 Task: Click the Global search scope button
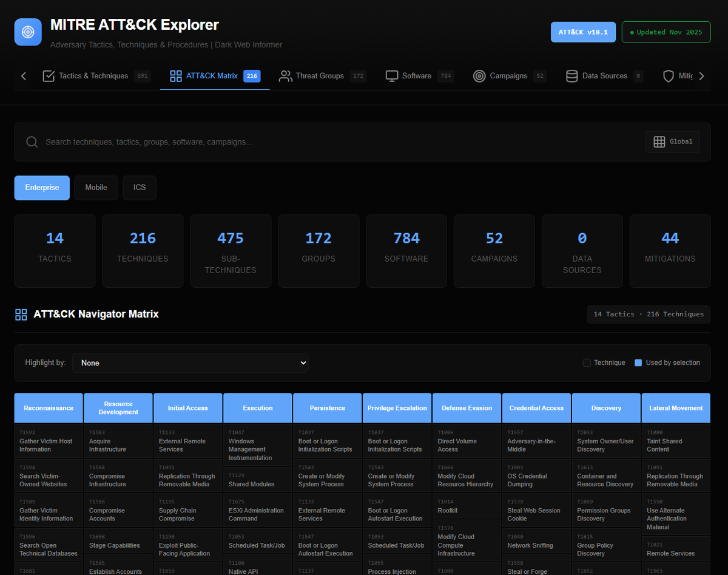[673, 141]
